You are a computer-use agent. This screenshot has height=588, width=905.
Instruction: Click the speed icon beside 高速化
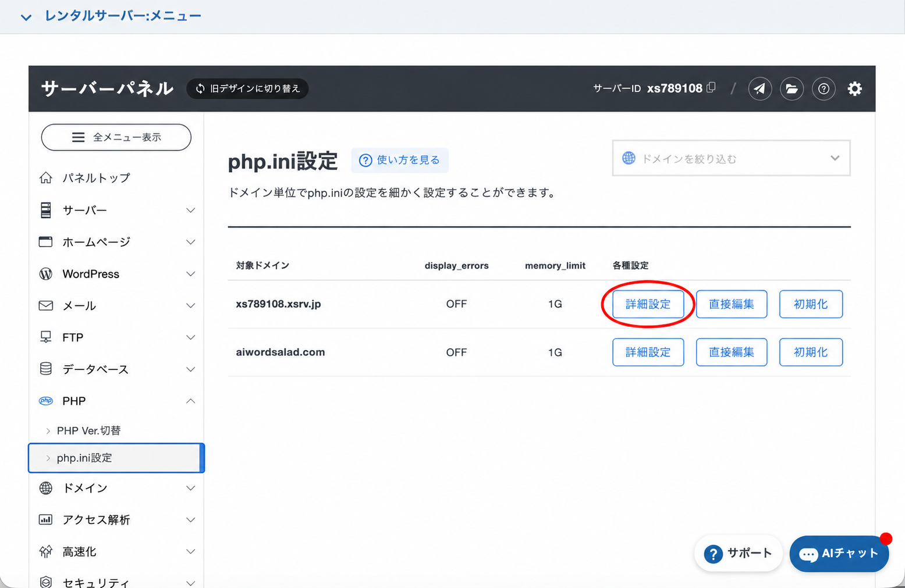[46, 551]
